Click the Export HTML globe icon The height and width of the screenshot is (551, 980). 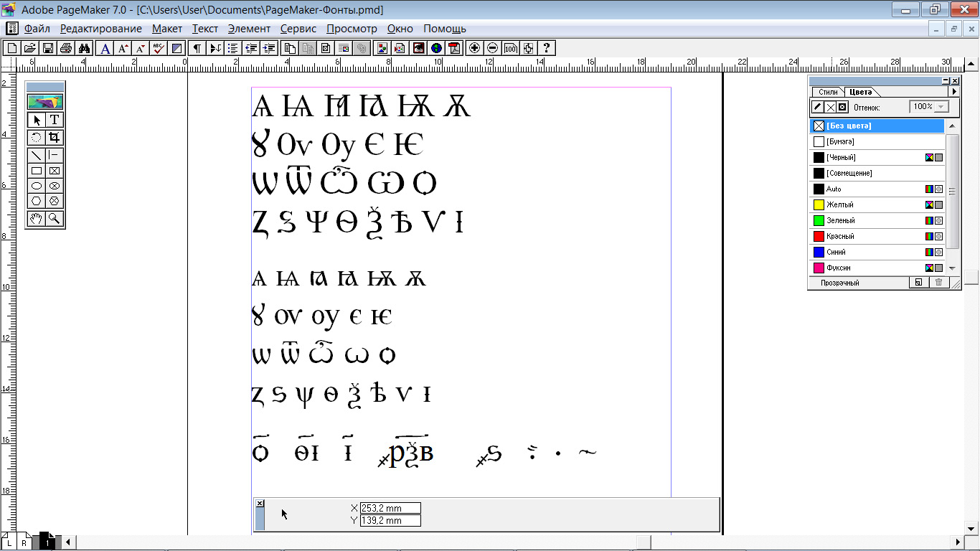click(436, 48)
